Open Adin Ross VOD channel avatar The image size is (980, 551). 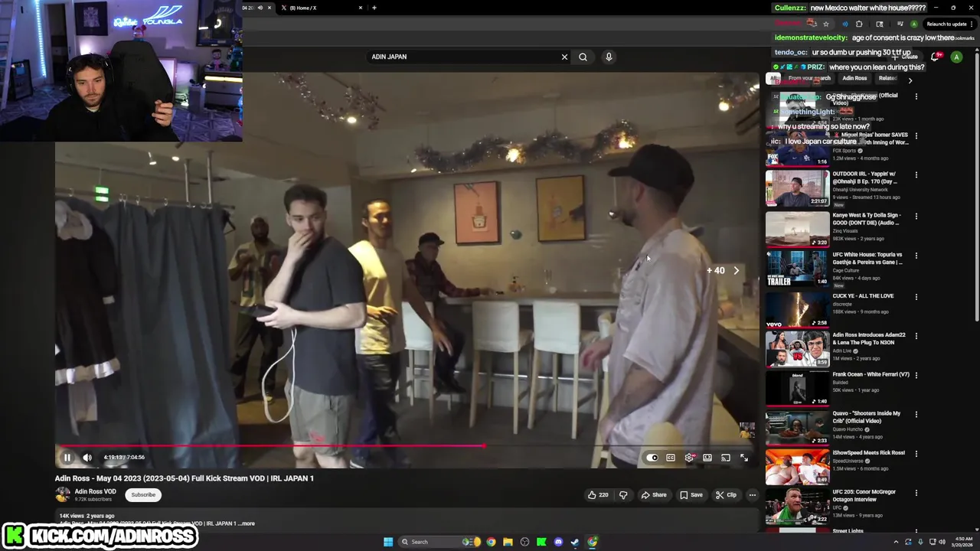click(x=63, y=494)
